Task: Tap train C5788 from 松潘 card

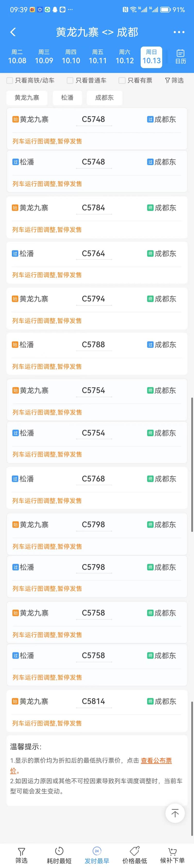Action: [97, 354]
